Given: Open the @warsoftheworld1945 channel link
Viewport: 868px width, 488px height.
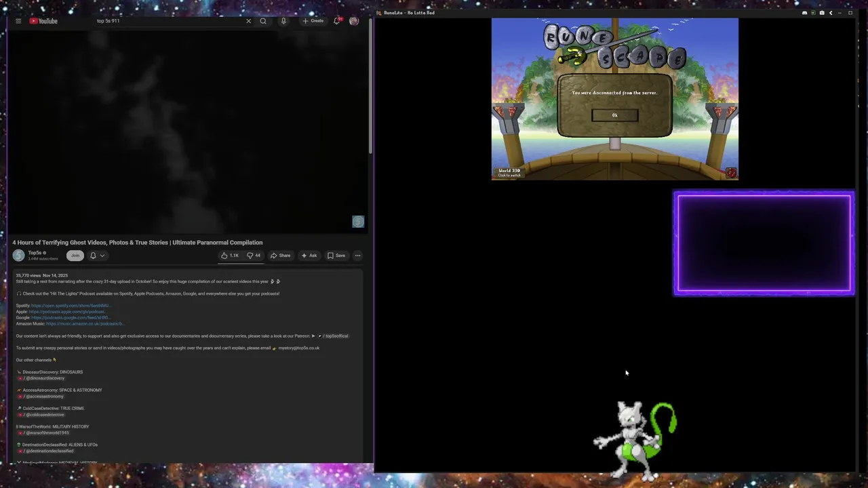Looking at the screenshot, I should point(44,433).
